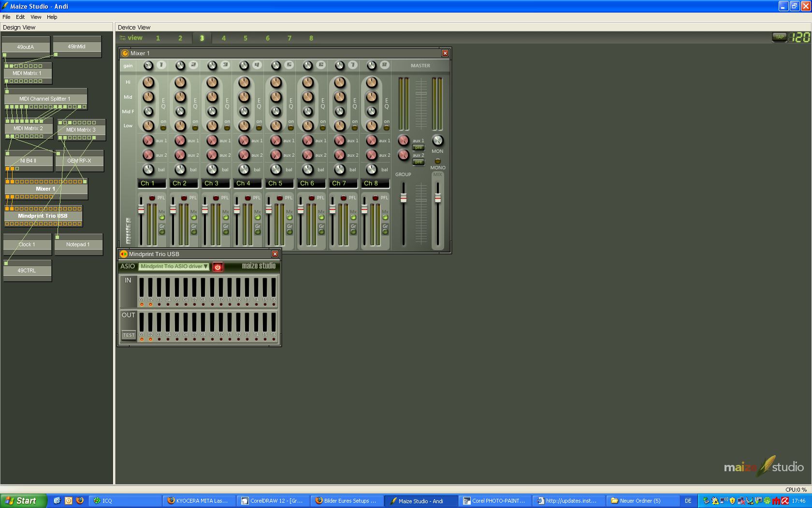
Task: Toggle input 03 LED in Mindprint panel
Action: (x=159, y=305)
